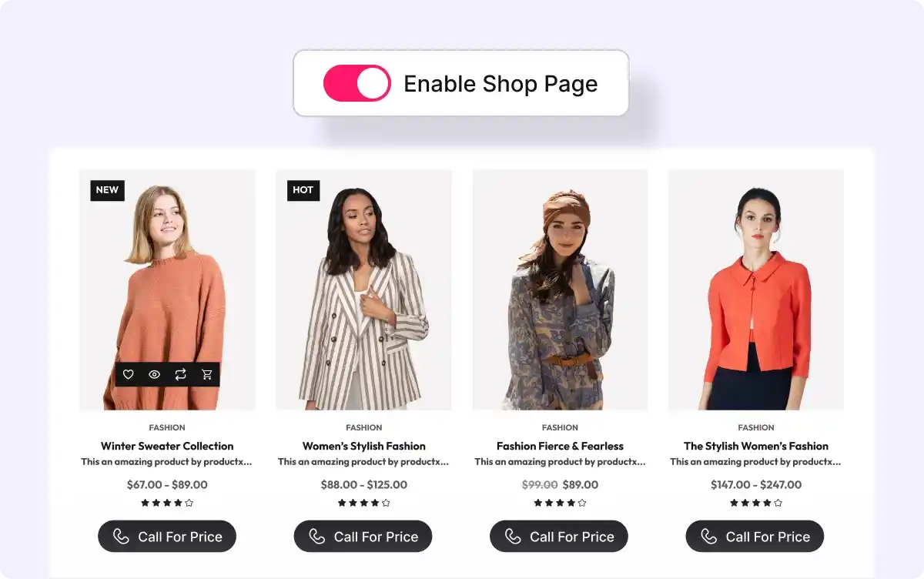Click the NEW badge on first product

pos(107,190)
